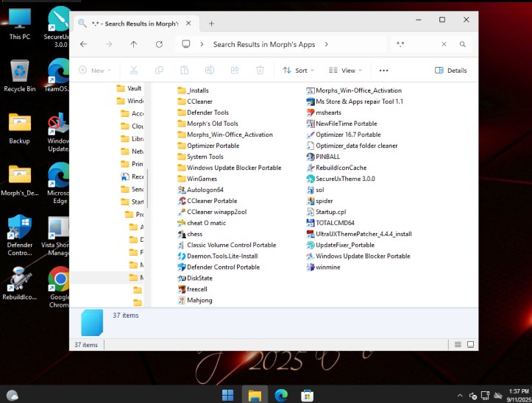
Task: Select Defender Control desktop shortcut
Action: pos(20,235)
